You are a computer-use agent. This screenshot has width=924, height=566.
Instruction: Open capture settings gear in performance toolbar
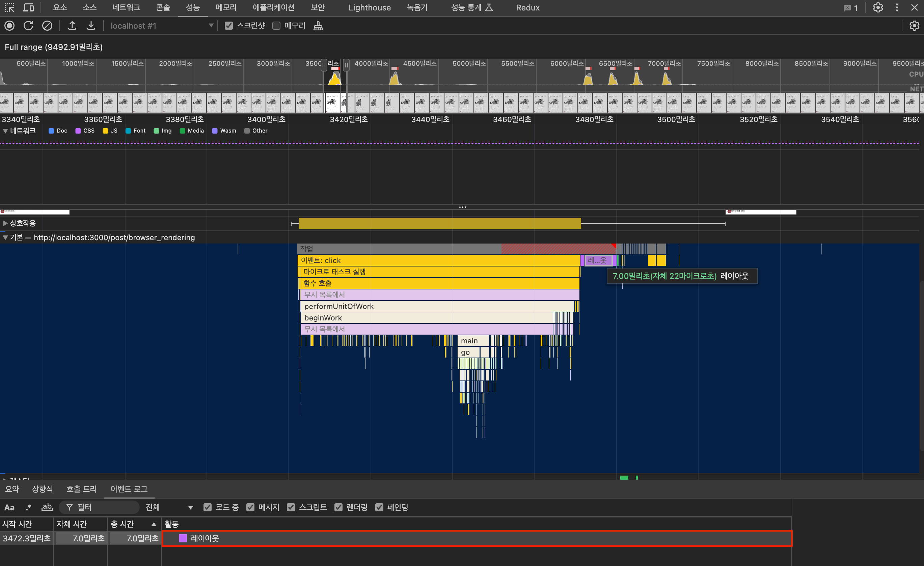914,26
